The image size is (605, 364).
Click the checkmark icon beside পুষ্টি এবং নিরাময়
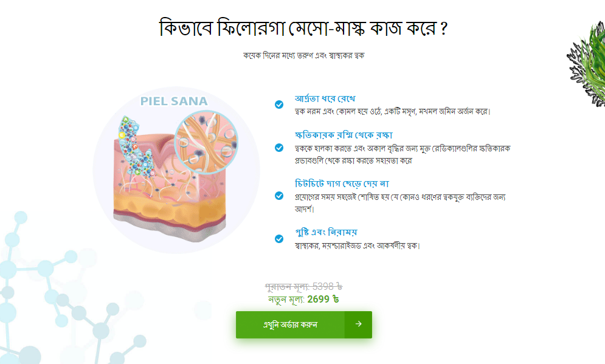pyautogui.click(x=278, y=239)
